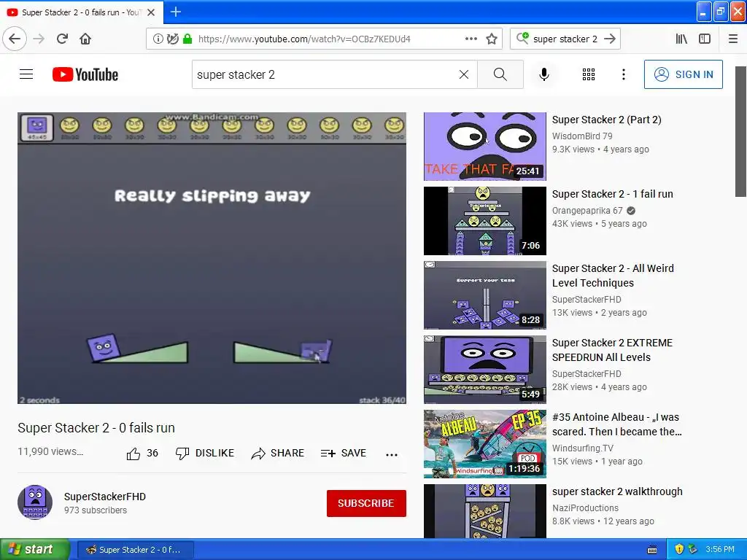Open Super Stacker 2 - 1 fail run thumbnail
The height and width of the screenshot is (560, 747).
point(485,221)
